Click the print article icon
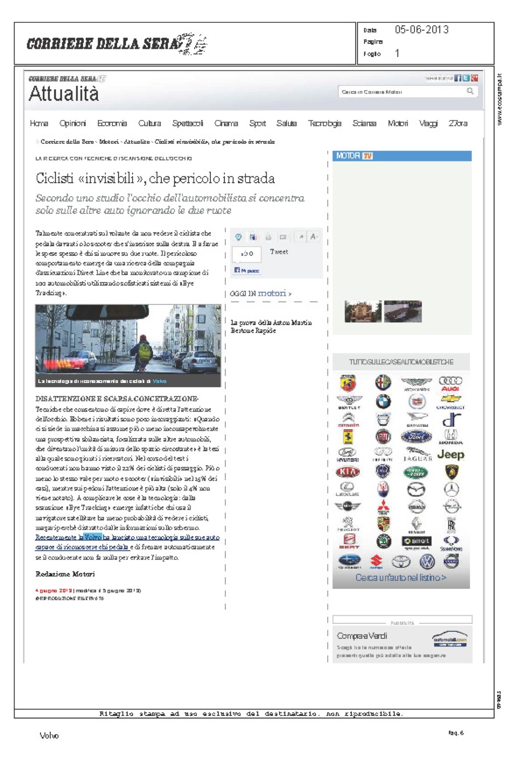 tap(268, 237)
